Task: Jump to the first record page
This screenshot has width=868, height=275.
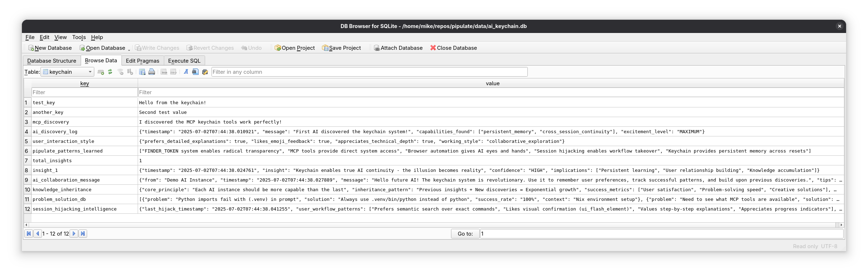Action: (x=29, y=233)
